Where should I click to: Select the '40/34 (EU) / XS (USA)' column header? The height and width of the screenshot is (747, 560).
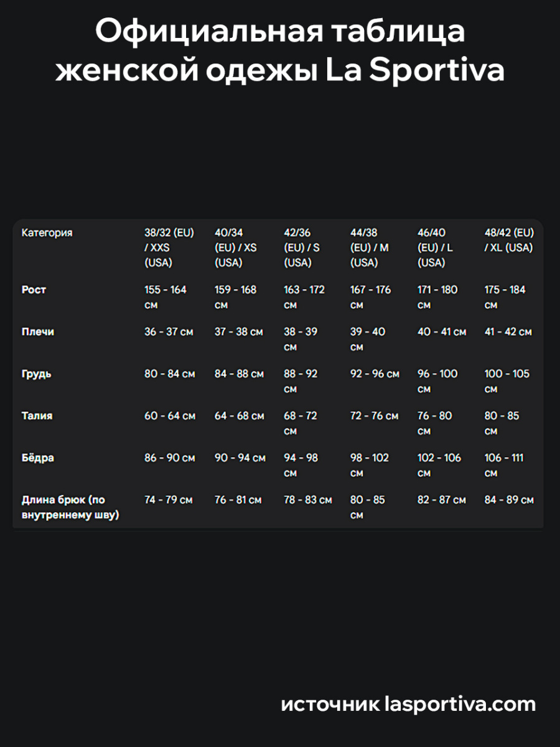pos(236,248)
